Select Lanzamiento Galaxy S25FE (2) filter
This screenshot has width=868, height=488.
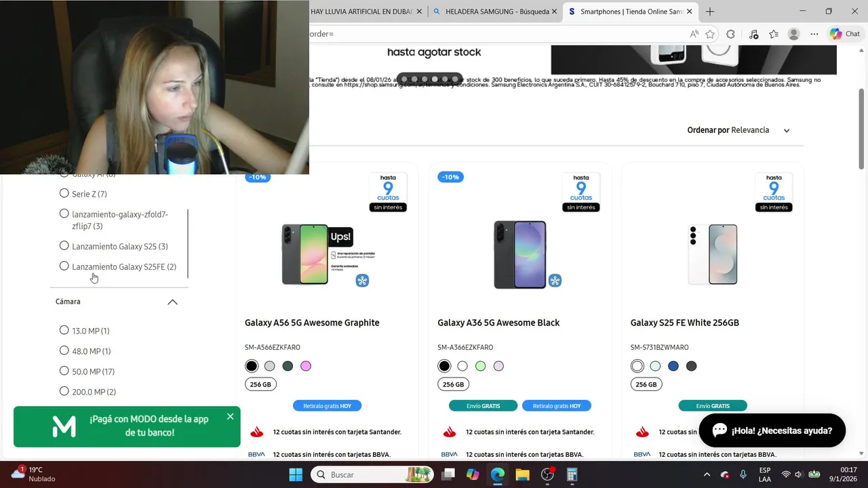(64, 266)
